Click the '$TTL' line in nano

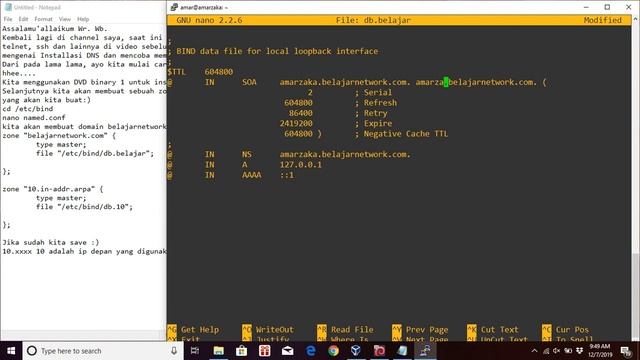200,72
